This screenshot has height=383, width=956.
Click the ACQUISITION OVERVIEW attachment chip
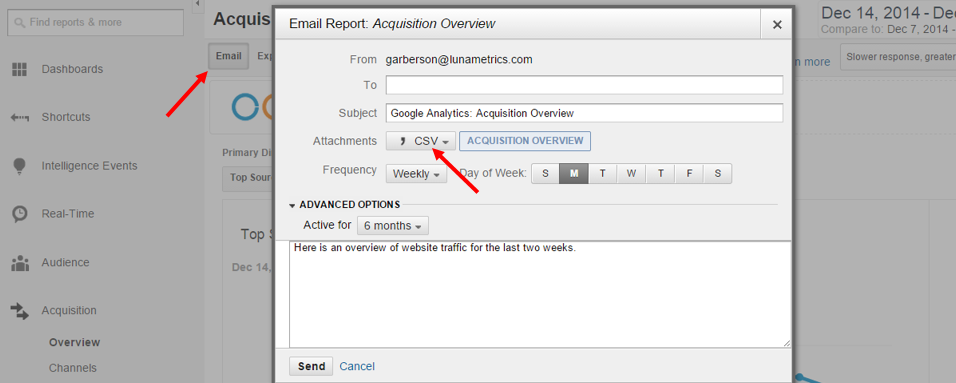(525, 141)
